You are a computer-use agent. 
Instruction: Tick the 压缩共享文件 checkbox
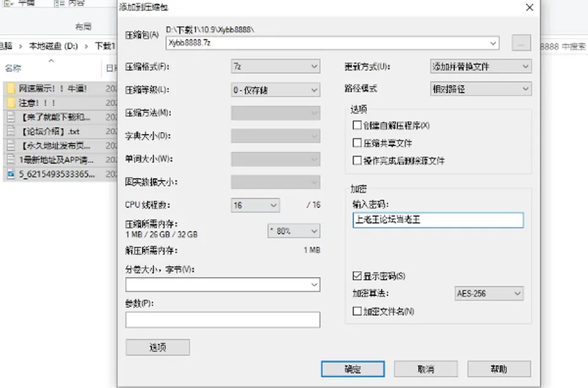pos(357,143)
